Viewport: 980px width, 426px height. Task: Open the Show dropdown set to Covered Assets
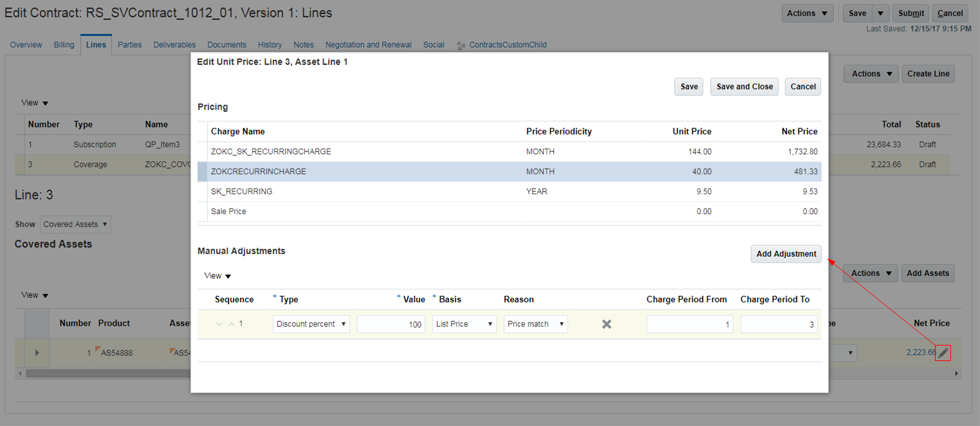click(x=76, y=225)
